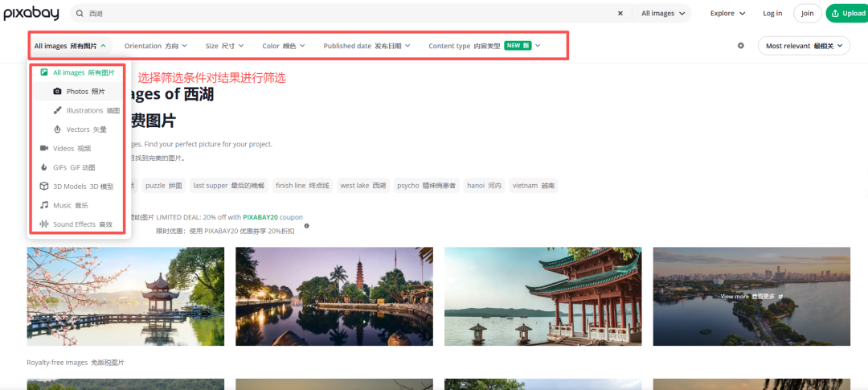Open the Orientation filter
The width and height of the screenshot is (868, 390).
tap(156, 46)
